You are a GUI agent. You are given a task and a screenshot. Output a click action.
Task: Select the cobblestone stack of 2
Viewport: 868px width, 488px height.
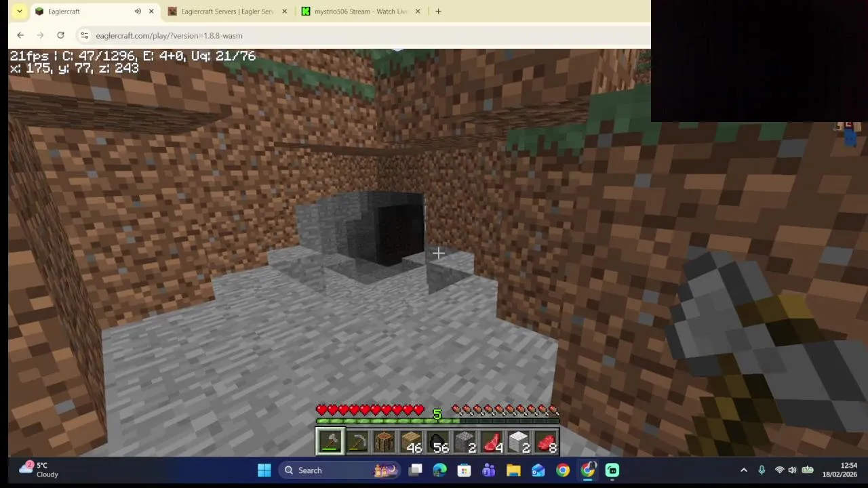[x=465, y=442]
